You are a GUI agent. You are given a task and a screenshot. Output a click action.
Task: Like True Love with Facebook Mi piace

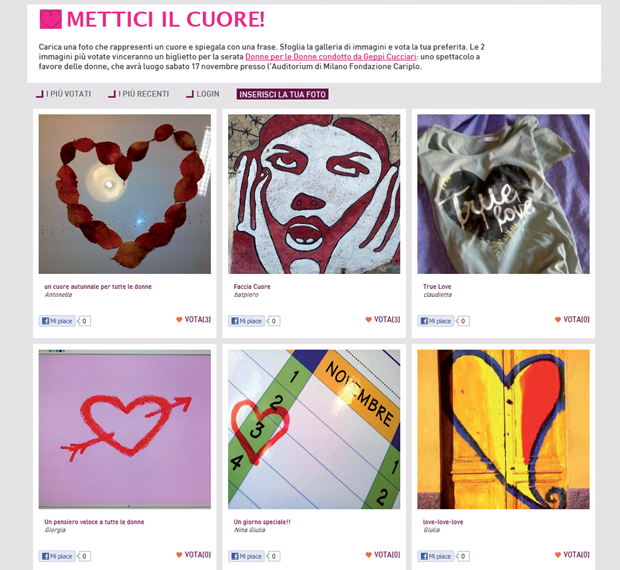pos(435,321)
